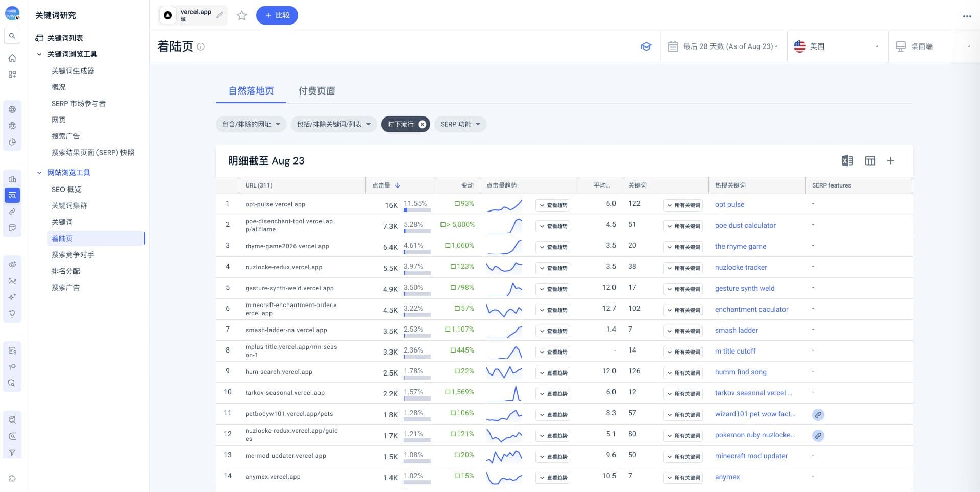The width and height of the screenshot is (980, 492).
Task: Click the URL (311) column header
Action: [x=258, y=185]
